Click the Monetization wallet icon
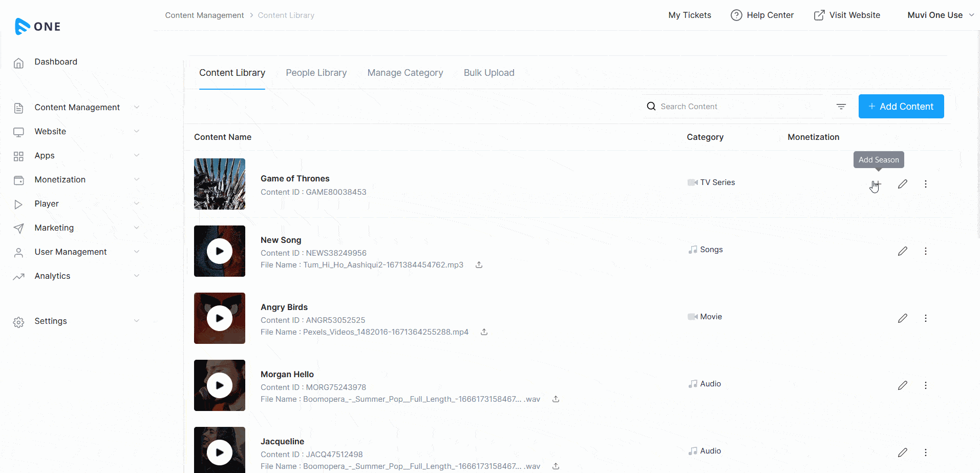This screenshot has height=473, width=980. tap(19, 180)
